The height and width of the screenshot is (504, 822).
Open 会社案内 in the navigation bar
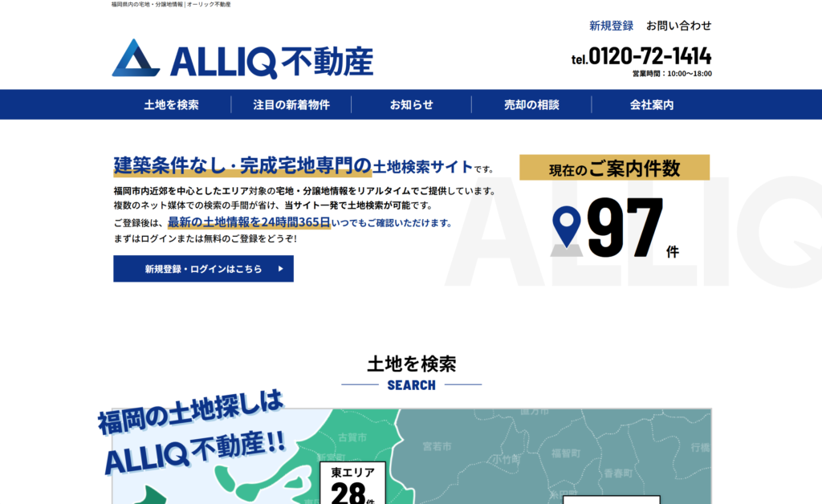(x=651, y=104)
